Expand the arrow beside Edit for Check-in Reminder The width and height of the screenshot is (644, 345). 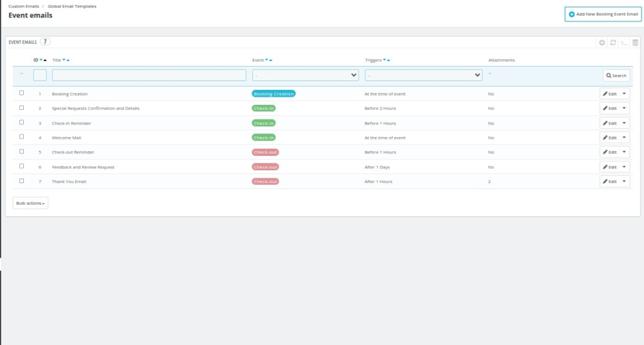pyautogui.click(x=624, y=123)
